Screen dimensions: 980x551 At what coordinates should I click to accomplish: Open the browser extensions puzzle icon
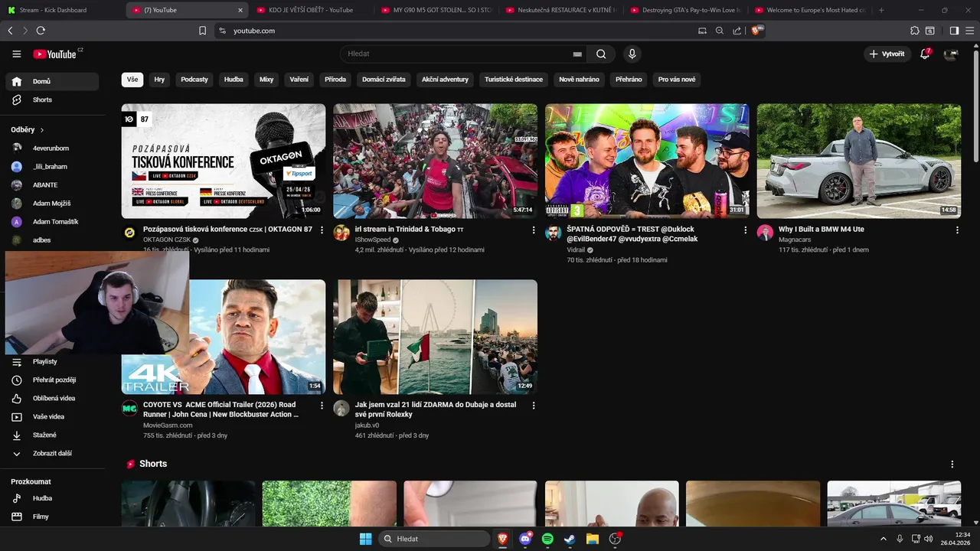point(914,31)
